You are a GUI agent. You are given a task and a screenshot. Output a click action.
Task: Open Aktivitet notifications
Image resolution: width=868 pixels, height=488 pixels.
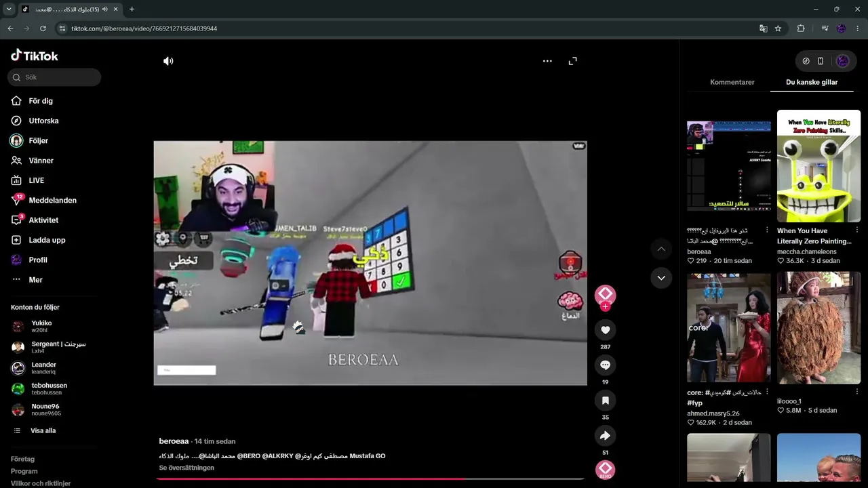click(x=43, y=220)
